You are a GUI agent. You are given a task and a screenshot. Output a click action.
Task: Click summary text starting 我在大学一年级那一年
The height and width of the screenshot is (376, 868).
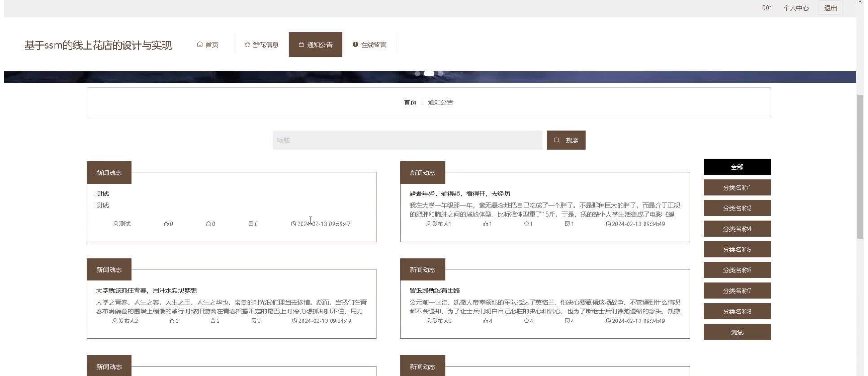point(545,209)
